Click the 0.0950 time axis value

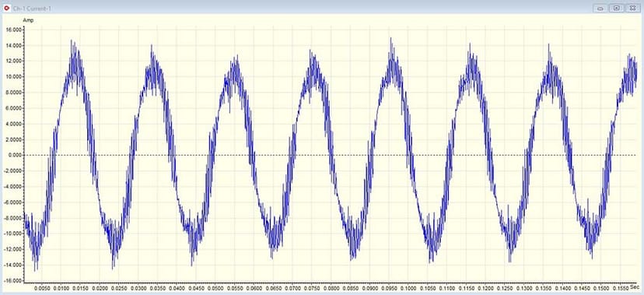390,289
